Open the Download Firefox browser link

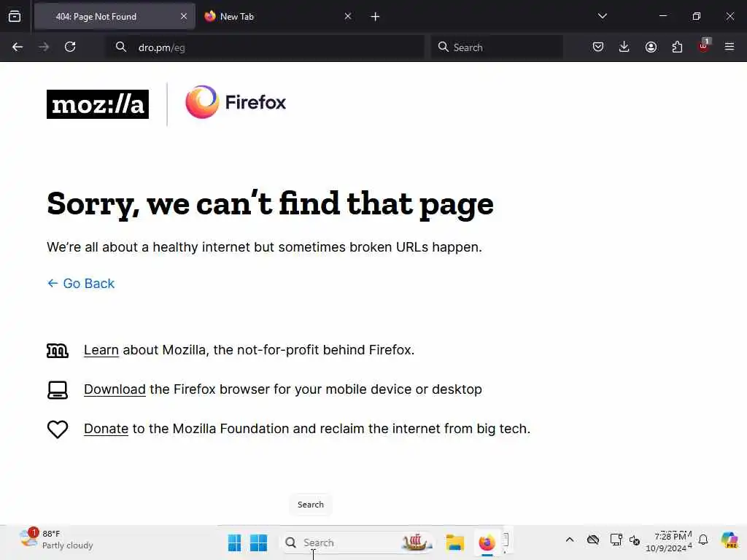(x=115, y=389)
